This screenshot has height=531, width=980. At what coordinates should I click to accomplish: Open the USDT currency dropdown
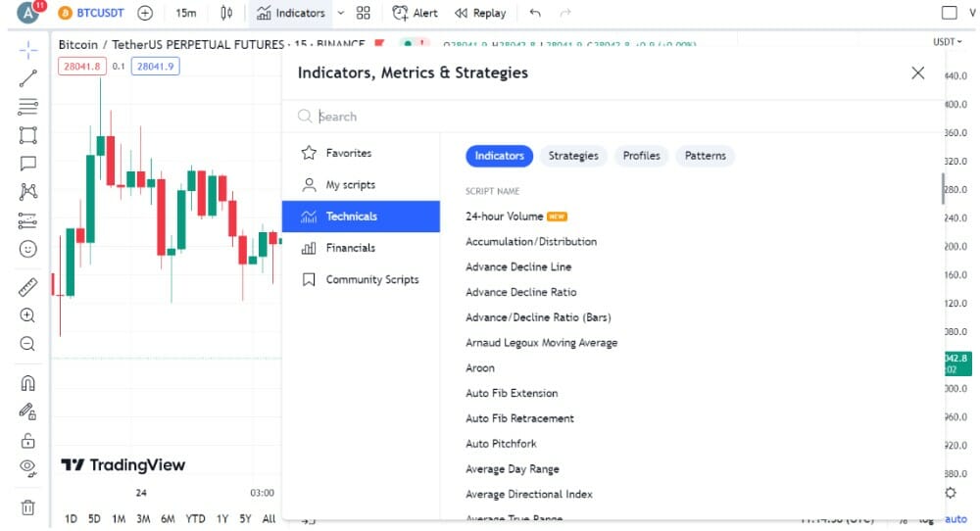pos(947,42)
